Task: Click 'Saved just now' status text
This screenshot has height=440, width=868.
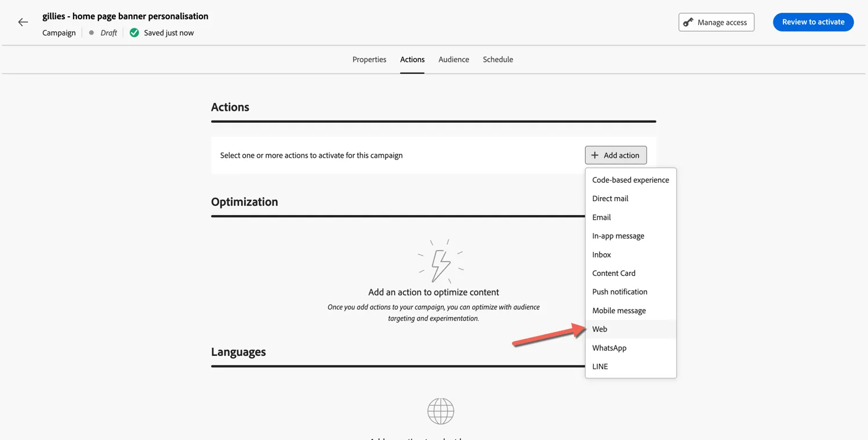Action: pos(169,33)
